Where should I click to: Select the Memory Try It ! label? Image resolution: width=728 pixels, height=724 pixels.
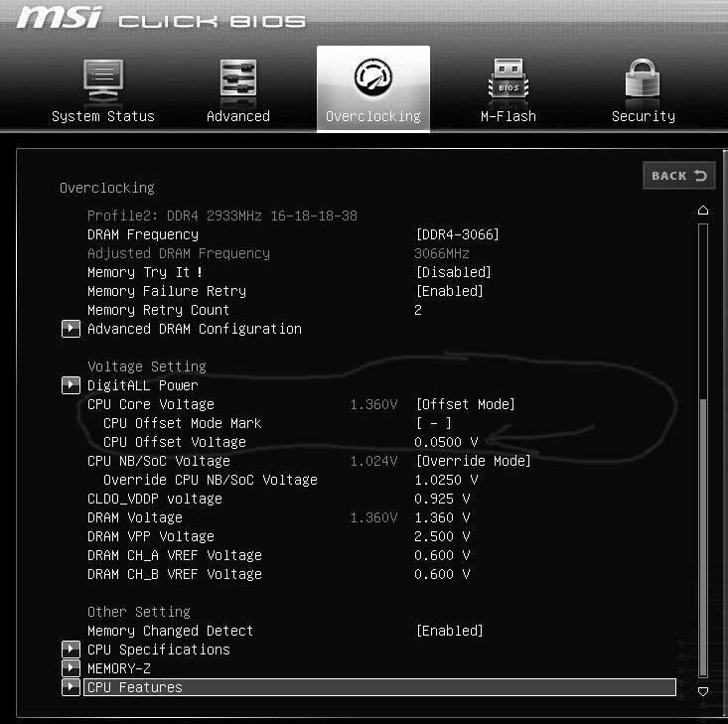pos(145,272)
